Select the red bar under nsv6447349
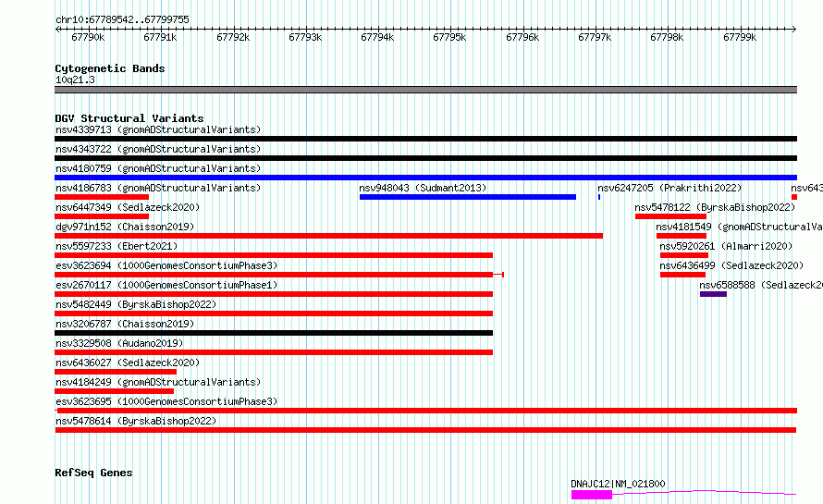 tap(102, 216)
